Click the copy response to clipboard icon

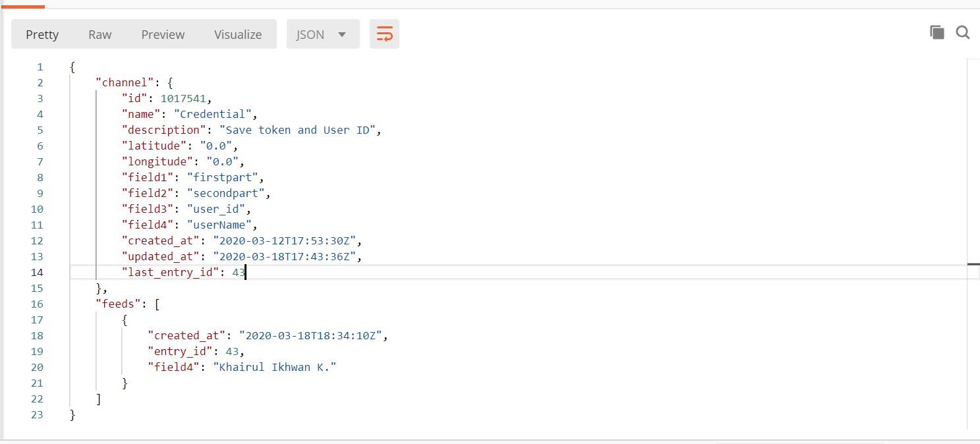pos(937,32)
